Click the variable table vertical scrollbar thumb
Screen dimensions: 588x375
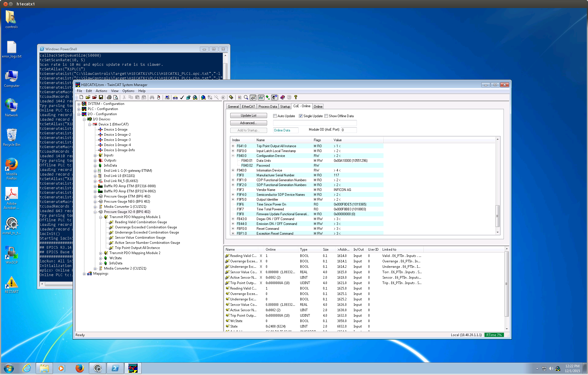tap(506, 284)
